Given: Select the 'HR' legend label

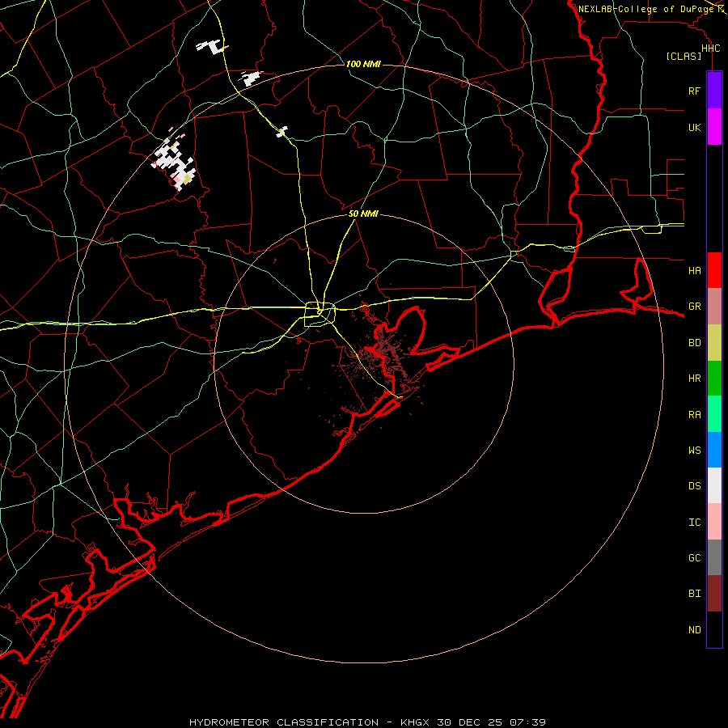Looking at the screenshot, I should tap(694, 379).
